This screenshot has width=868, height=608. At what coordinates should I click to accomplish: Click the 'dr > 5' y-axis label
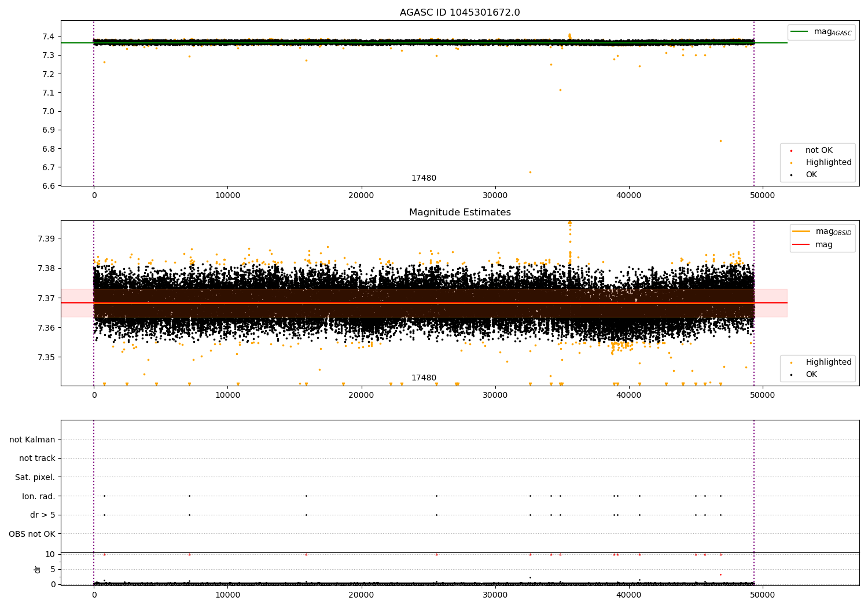coord(42,515)
